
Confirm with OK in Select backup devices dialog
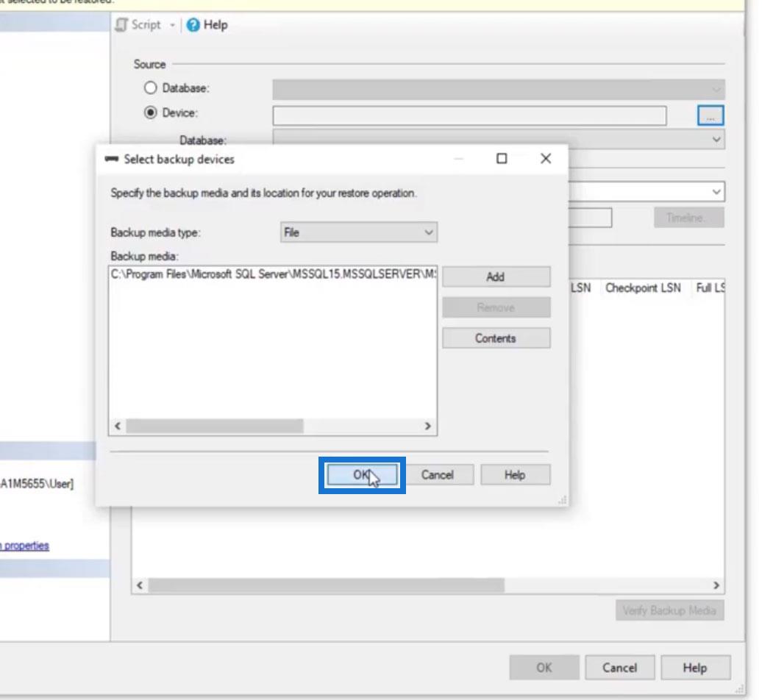point(362,475)
